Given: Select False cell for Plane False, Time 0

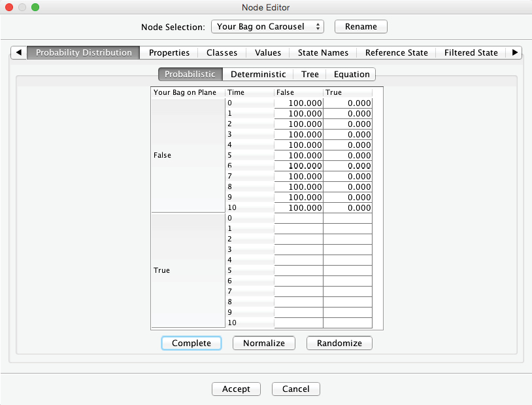Looking at the screenshot, I should pos(299,103).
